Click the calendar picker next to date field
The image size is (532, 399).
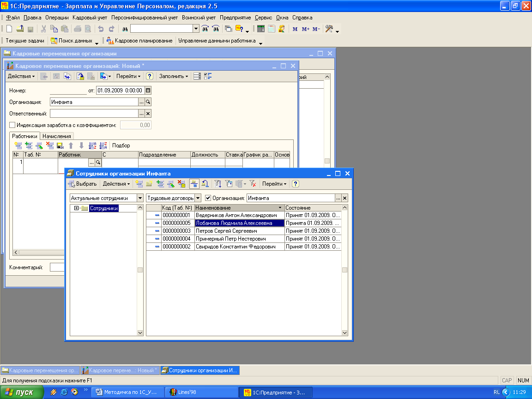coord(148,90)
